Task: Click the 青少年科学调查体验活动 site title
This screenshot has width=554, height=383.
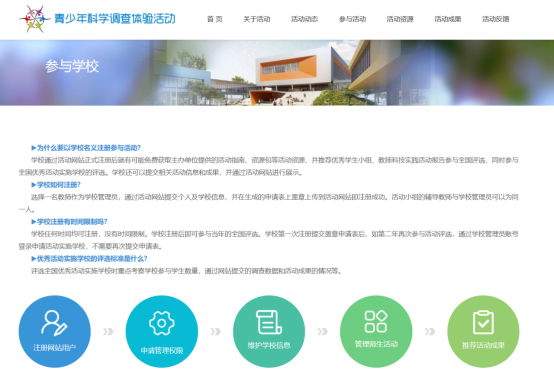Action: pos(115,19)
